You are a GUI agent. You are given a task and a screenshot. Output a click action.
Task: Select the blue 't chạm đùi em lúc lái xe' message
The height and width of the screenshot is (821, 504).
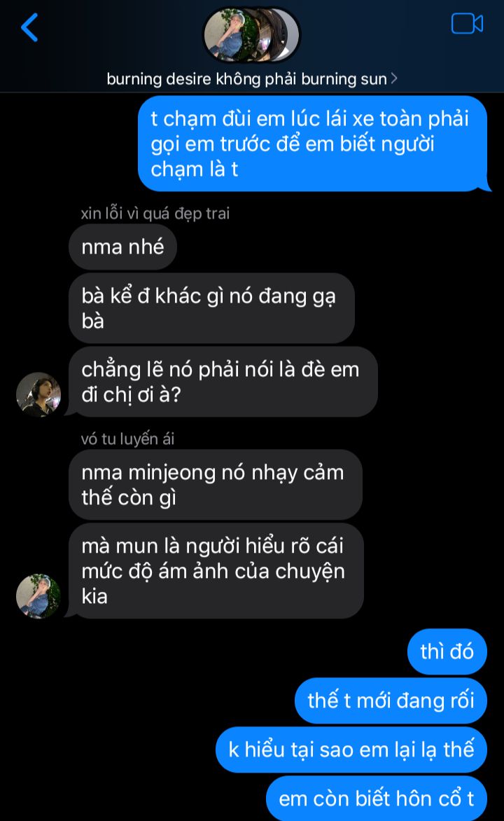[312, 144]
